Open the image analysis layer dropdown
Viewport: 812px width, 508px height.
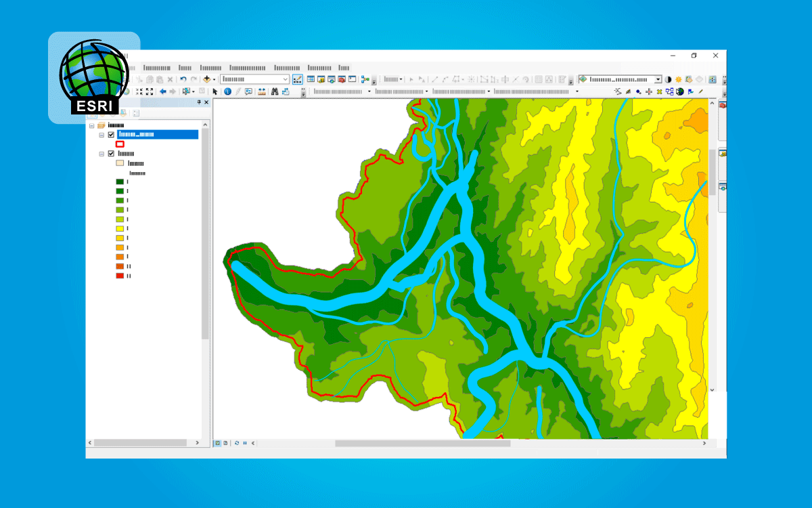658,79
